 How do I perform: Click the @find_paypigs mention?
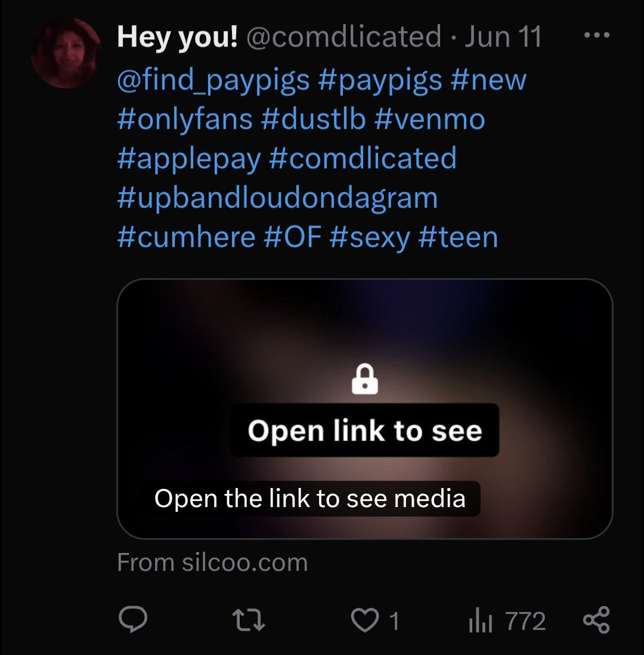(x=213, y=81)
